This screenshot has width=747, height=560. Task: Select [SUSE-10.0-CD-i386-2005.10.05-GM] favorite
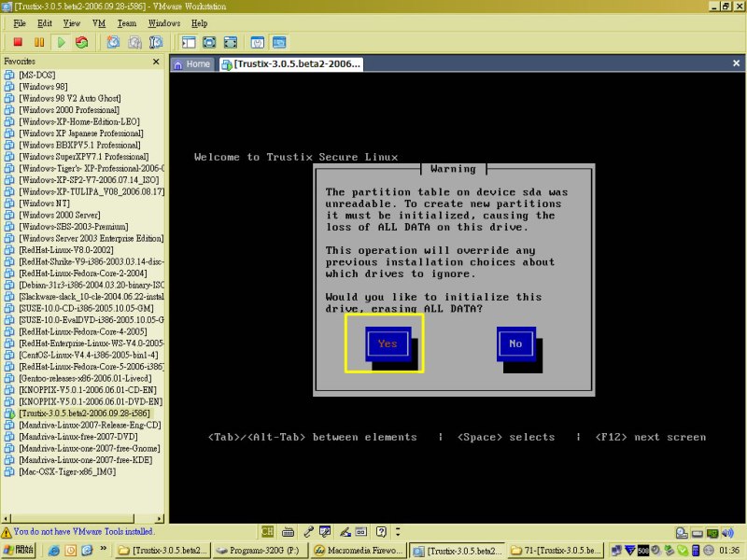point(86,308)
